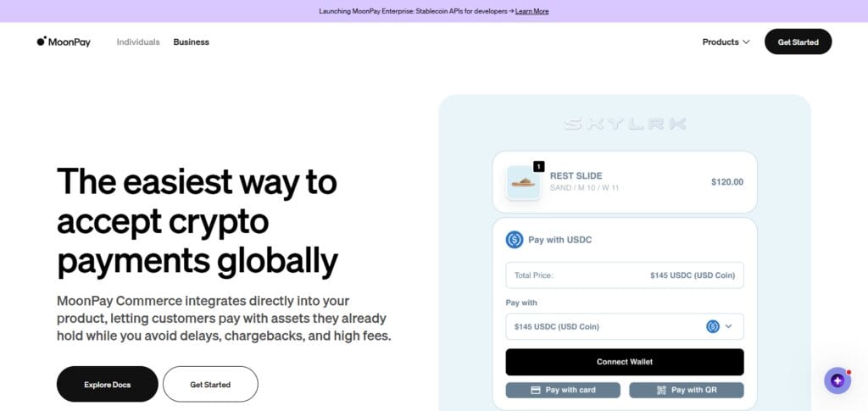Click the quantity badge on the product image
868x411 pixels.
pyautogui.click(x=538, y=166)
